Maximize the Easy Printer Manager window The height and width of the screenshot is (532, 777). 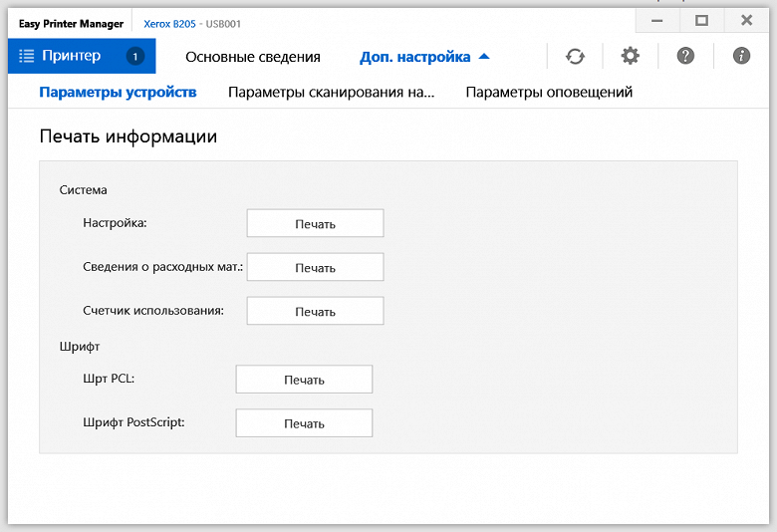(x=701, y=20)
